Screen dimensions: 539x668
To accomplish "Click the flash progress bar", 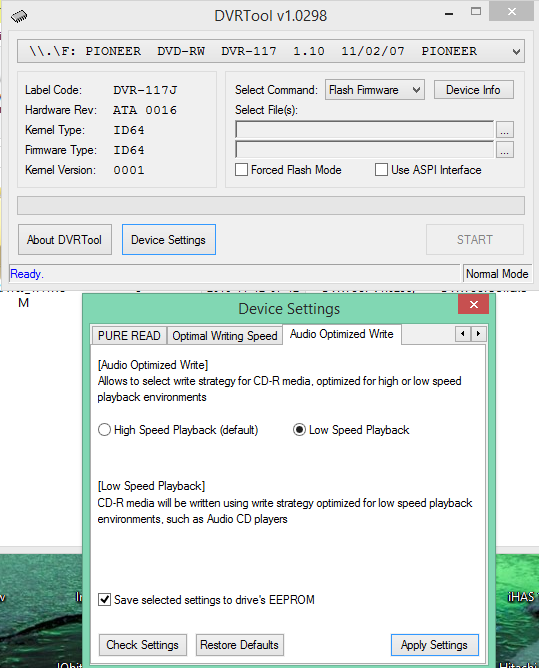I will (271, 206).
